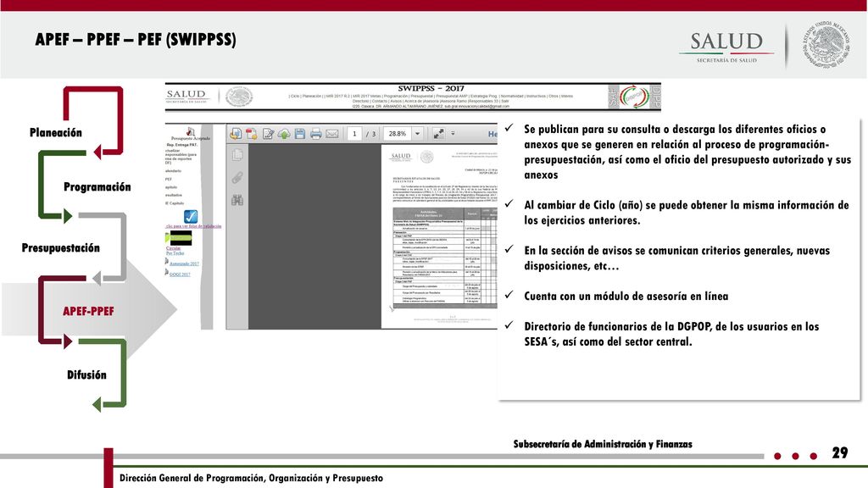Viewport: 868px width, 488px height.
Task: Click the Presupuestación step in process diagram
Action: click(x=60, y=247)
